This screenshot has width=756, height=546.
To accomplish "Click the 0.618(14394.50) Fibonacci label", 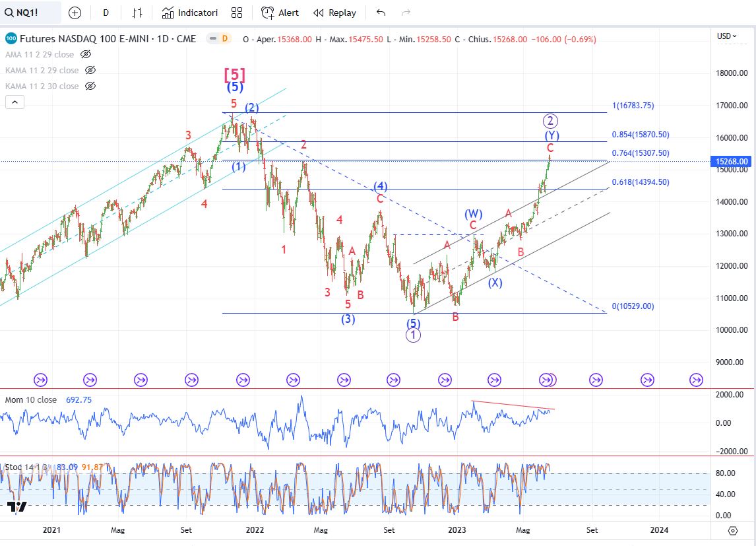I will [641, 182].
